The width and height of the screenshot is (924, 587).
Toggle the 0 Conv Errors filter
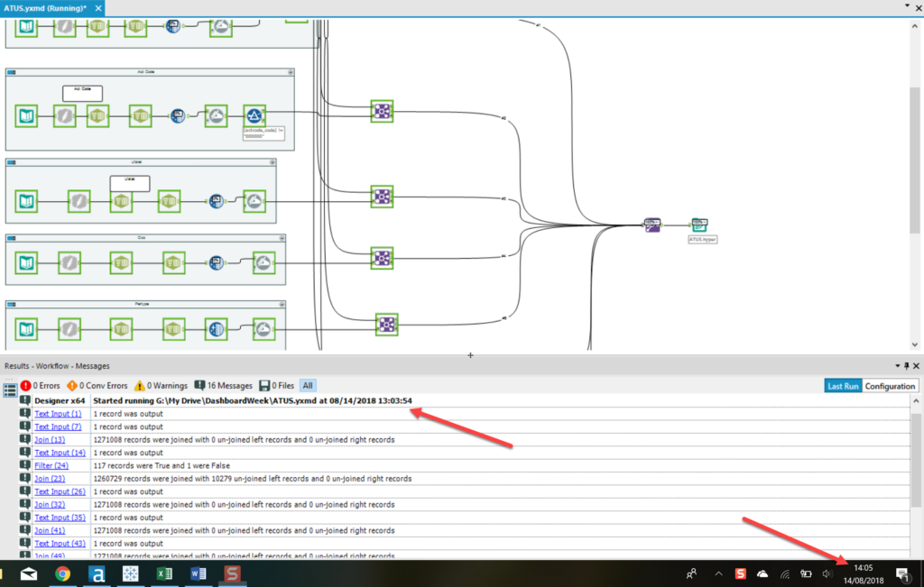[x=97, y=386]
